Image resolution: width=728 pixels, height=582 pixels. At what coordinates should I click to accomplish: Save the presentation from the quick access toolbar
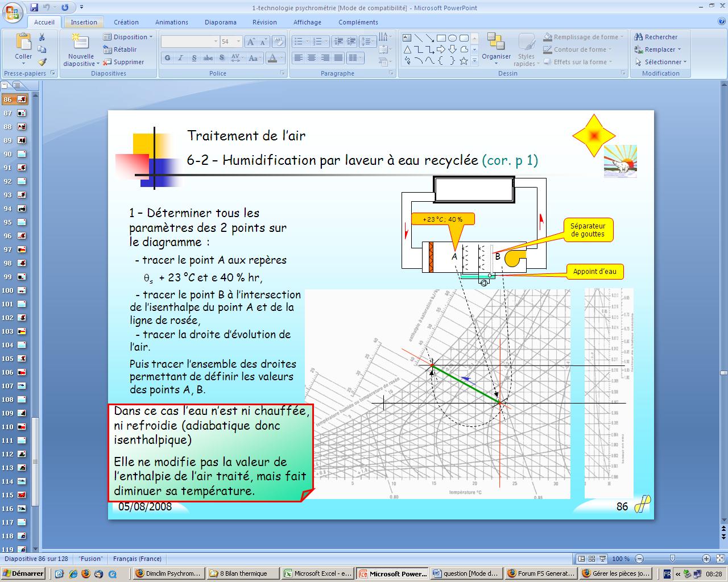[34, 7]
